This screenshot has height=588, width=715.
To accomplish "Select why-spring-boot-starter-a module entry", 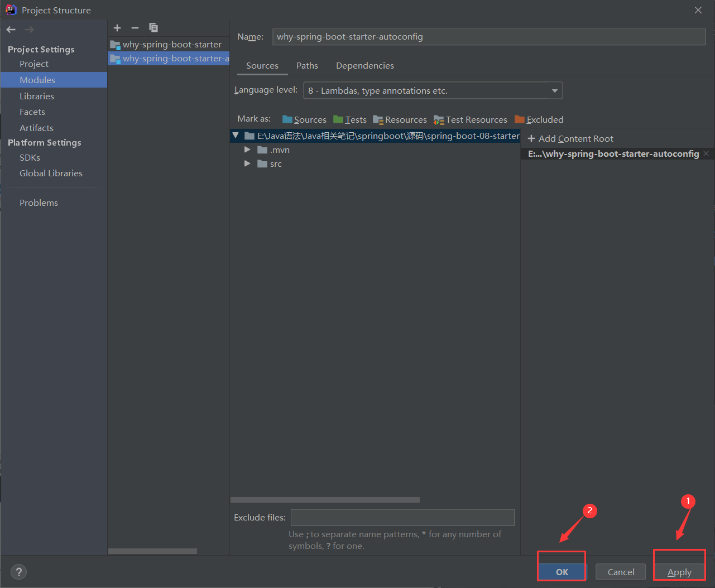I will 169,58.
